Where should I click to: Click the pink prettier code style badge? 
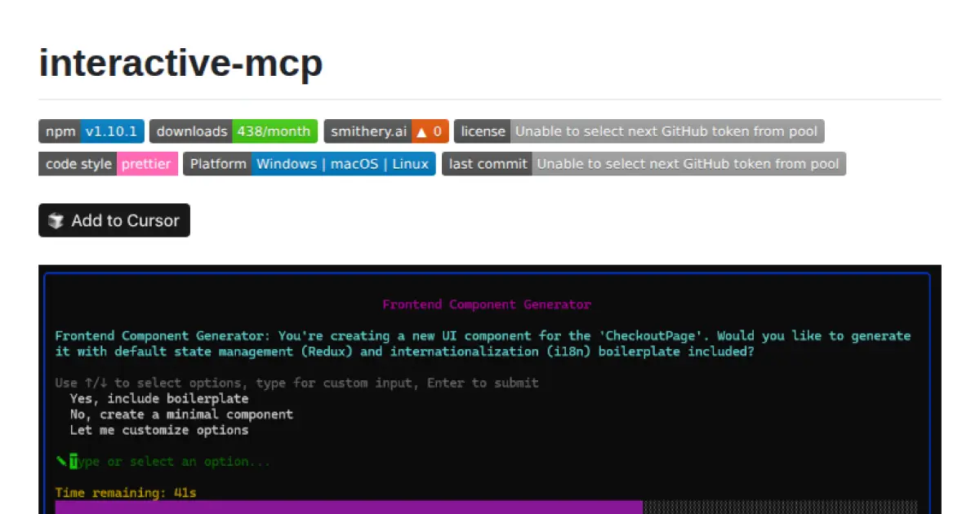[146, 163]
